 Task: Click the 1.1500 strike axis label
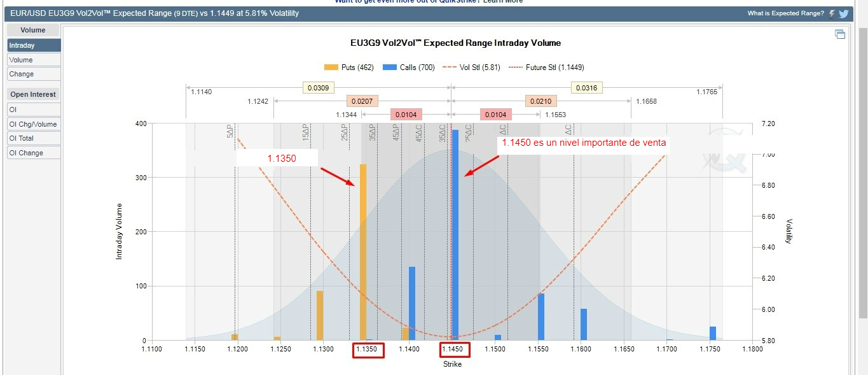pyautogui.click(x=495, y=350)
